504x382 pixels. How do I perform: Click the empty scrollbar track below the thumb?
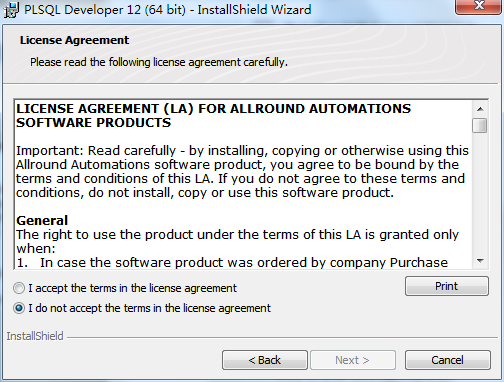pos(480,193)
